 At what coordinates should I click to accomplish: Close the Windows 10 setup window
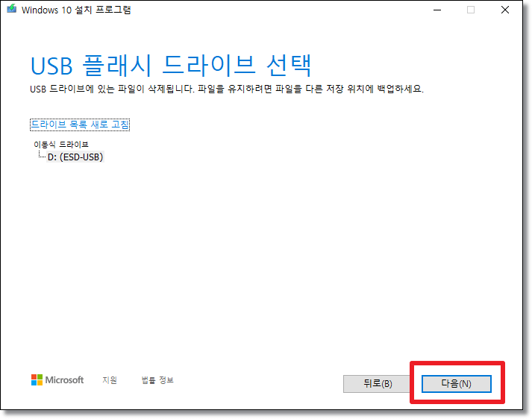coord(505,10)
